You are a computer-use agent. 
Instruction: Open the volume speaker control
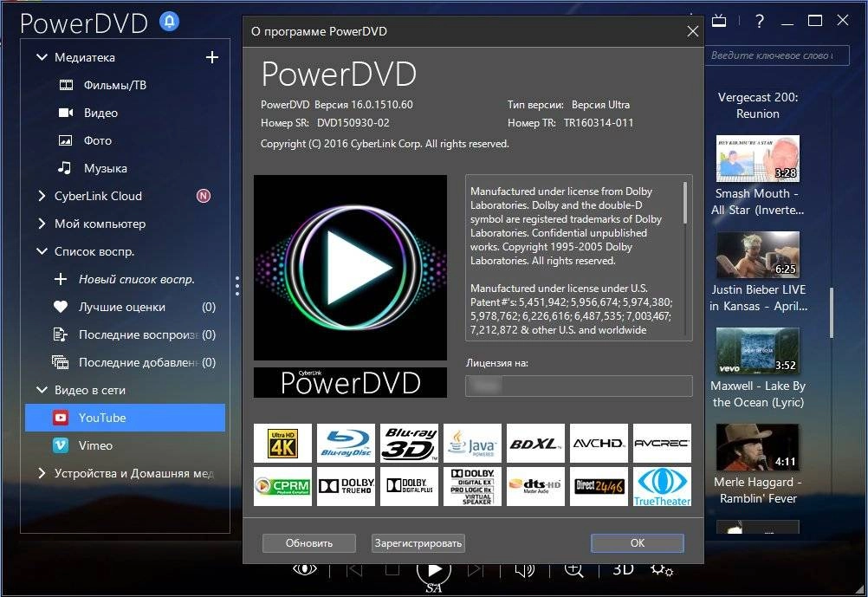coord(524,570)
